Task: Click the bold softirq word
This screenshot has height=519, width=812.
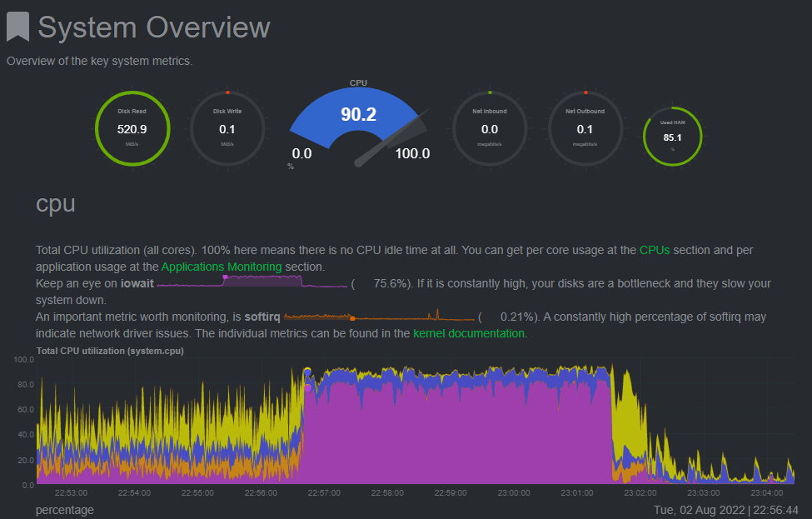Action: pos(262,317)
